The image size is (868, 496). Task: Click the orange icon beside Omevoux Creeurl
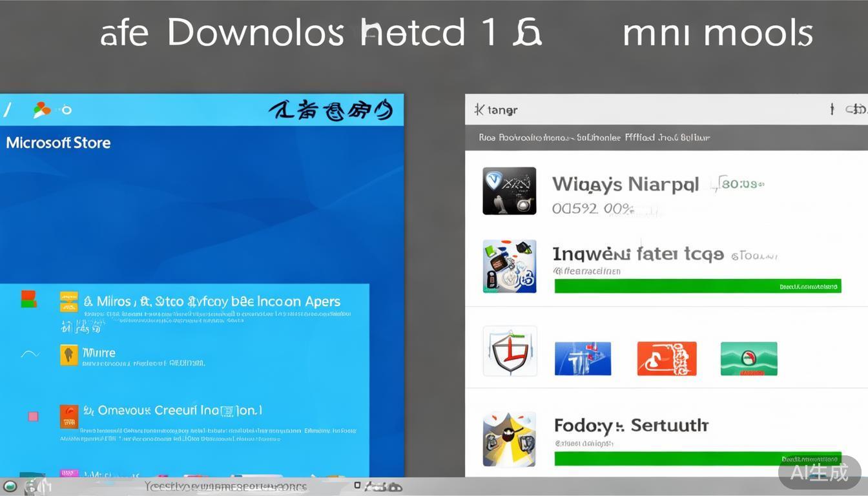(x=68, y=416)
